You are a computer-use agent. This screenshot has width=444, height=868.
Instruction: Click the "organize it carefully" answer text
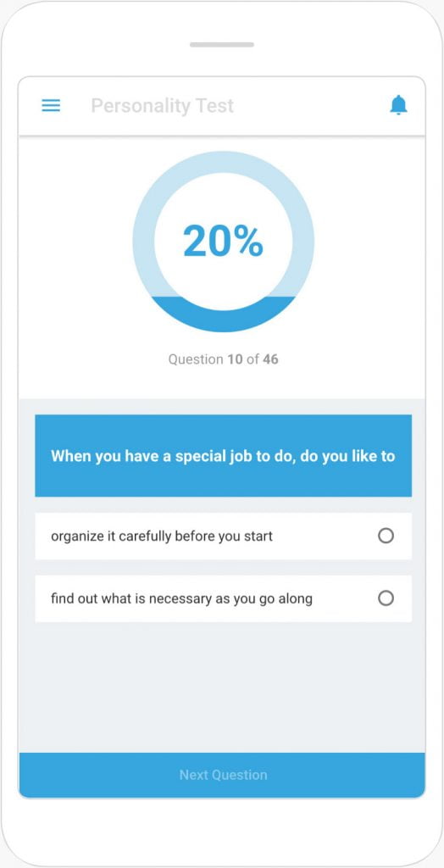[x=162, y=536]
